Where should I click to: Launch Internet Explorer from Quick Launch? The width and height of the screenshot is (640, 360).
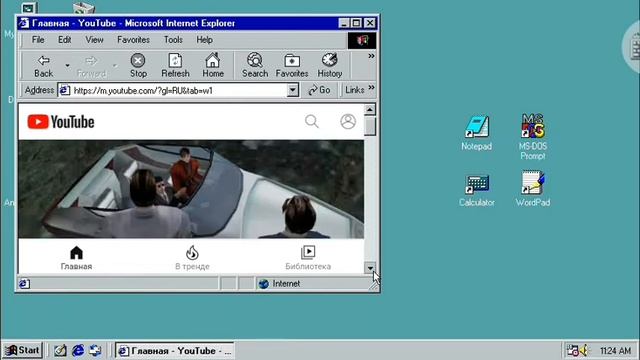pos(78,350)
